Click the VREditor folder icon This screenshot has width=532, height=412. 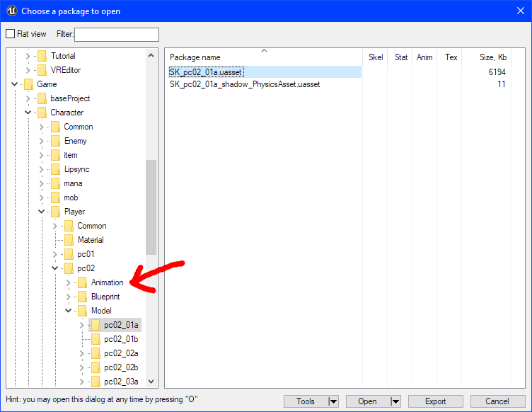point(42,70)
